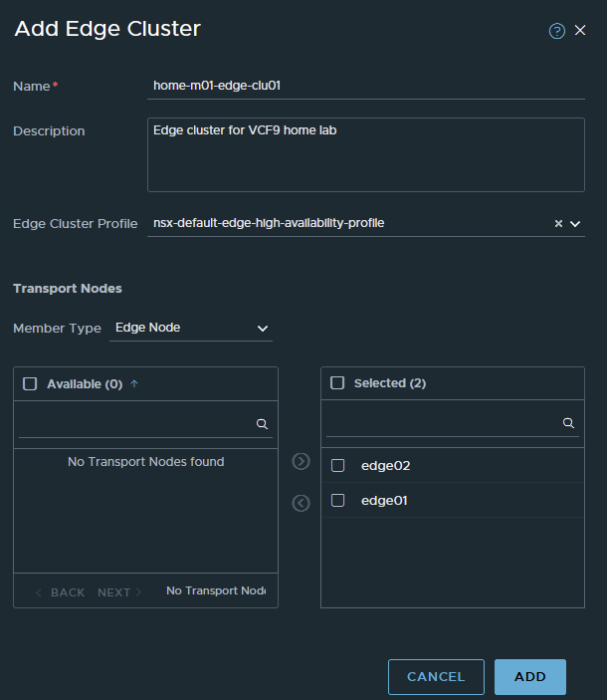Click the move-right arrow between lists
607x700 pixels.
(301, 461)
